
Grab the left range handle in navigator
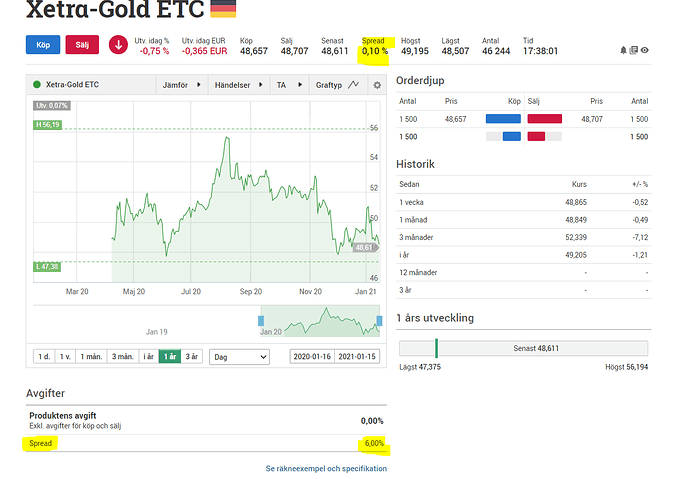point(261,321)
